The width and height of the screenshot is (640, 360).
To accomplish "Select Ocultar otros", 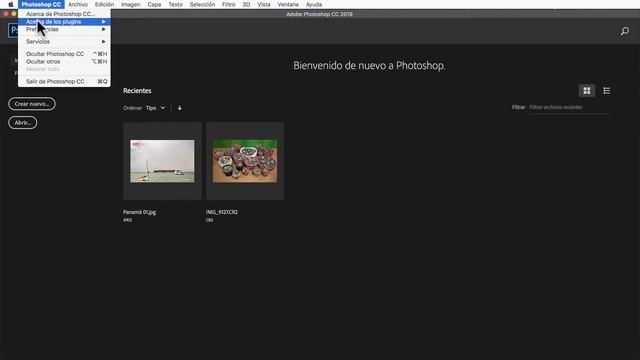I will (x=64, y=62).
